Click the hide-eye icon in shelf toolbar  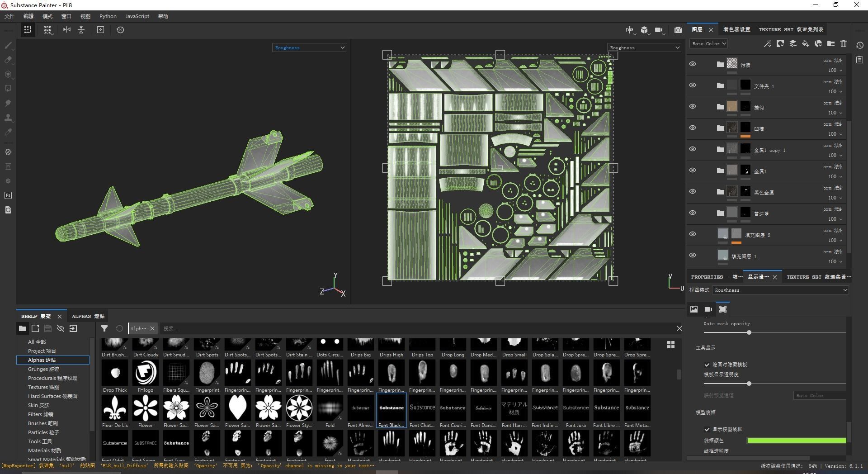[61, 328]
